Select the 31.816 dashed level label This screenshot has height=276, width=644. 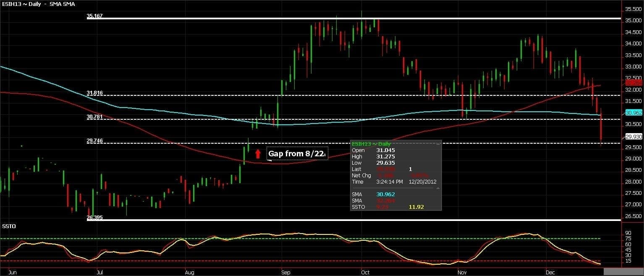point(94,93)
